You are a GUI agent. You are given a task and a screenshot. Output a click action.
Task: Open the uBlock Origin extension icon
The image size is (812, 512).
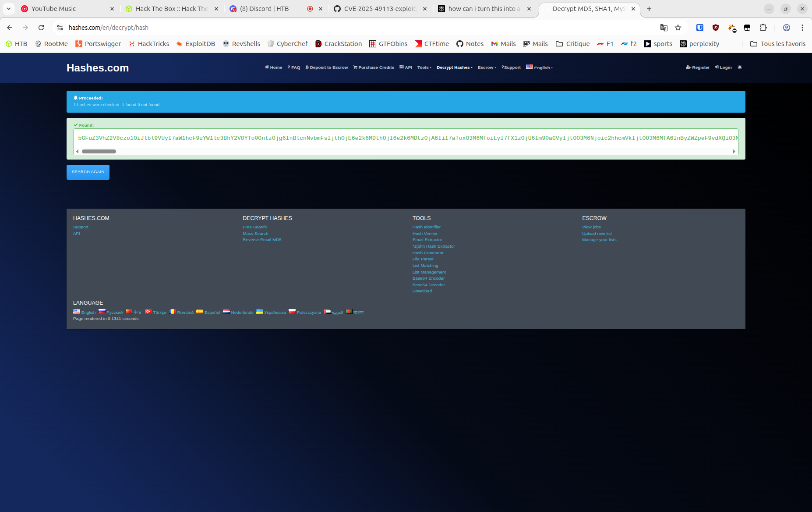coord(716,28)
